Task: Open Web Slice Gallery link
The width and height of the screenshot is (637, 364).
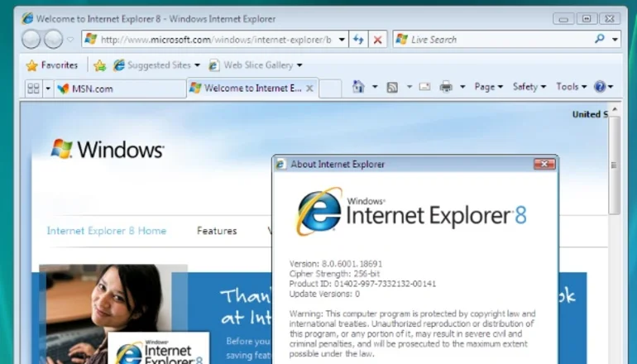Action: [251, 65]
